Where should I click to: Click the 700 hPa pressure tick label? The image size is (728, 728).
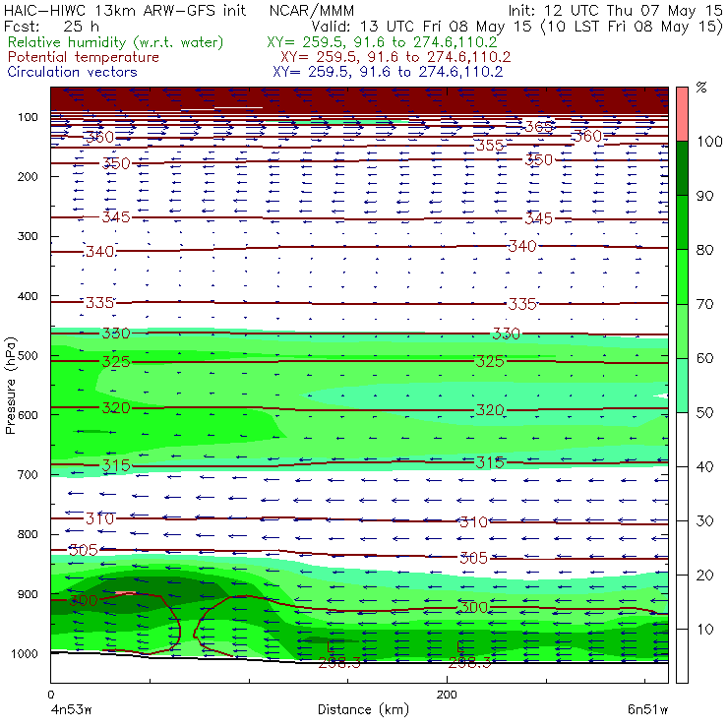pos(28,475)
